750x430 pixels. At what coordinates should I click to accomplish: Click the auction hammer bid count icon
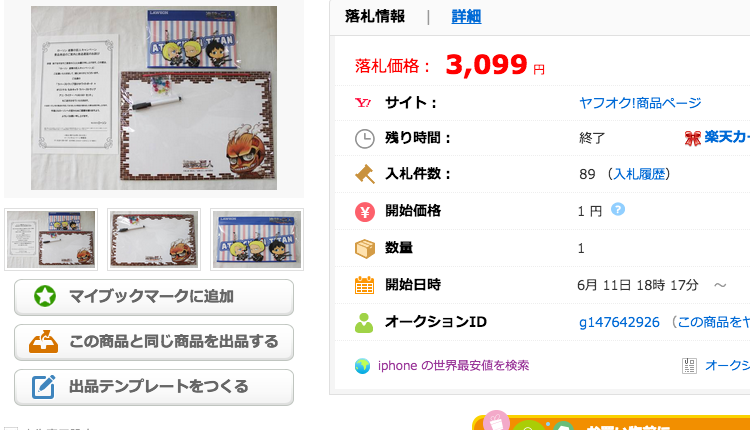(365, 174)
